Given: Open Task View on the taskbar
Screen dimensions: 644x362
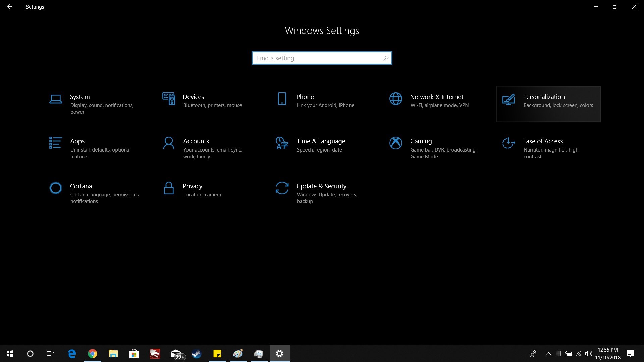Looking at the screenshot, I should [x=50, y=354].
